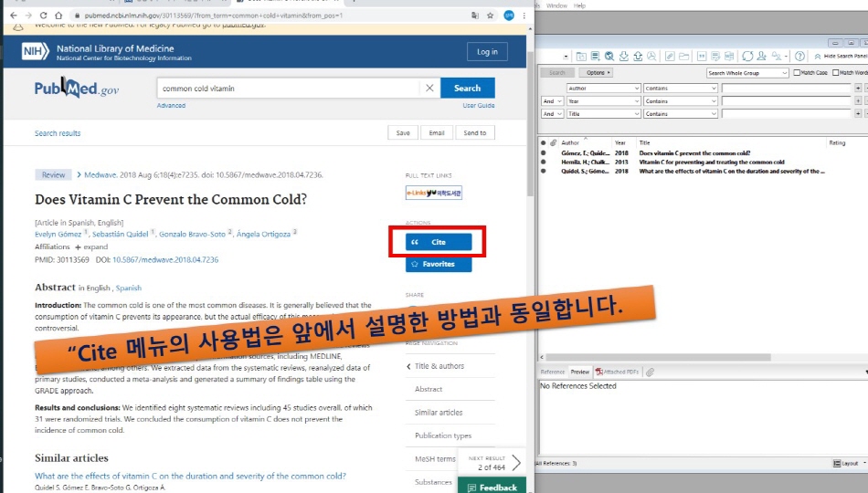Click the Export (up arrow) icon in EndNote
The image size is (868, 493).
click(638, 56)
